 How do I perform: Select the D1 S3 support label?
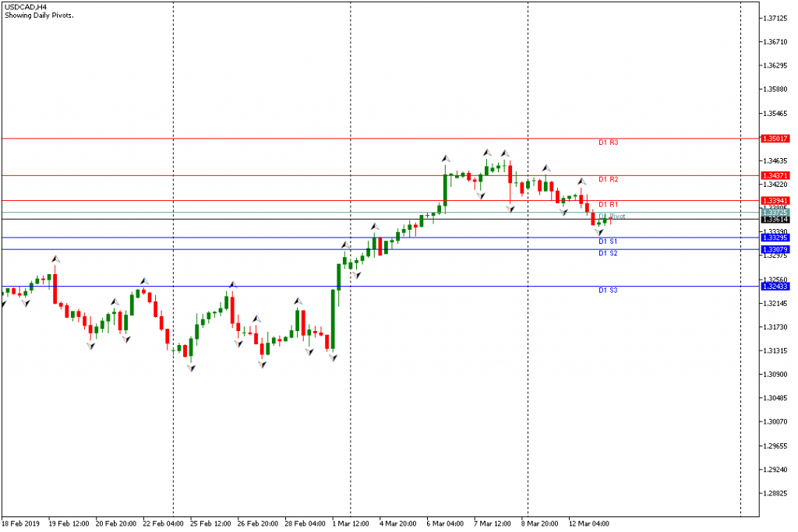click(608, 291)
